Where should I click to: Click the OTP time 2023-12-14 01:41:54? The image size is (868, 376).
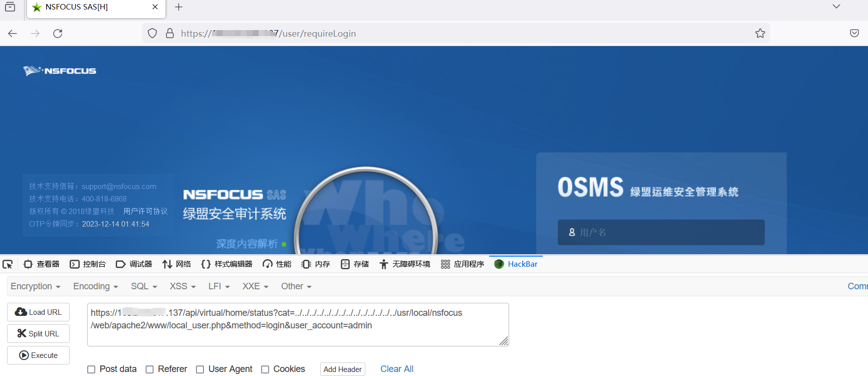point(116,224)
